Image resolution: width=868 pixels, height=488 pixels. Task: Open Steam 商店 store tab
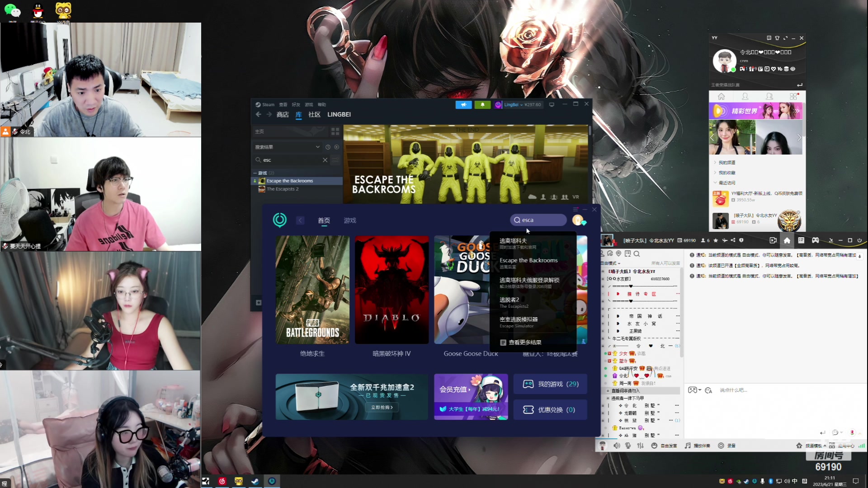283,115
